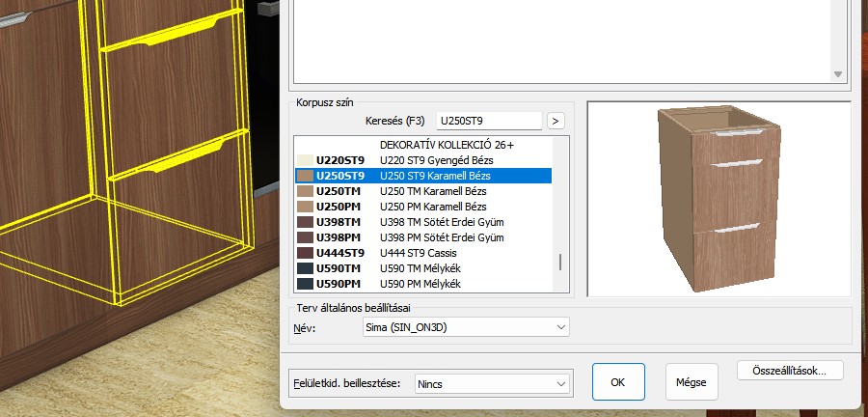Click the top text area's scroll-down arrow
Viewport: 868px width, 417px height.
pos(837,74)
